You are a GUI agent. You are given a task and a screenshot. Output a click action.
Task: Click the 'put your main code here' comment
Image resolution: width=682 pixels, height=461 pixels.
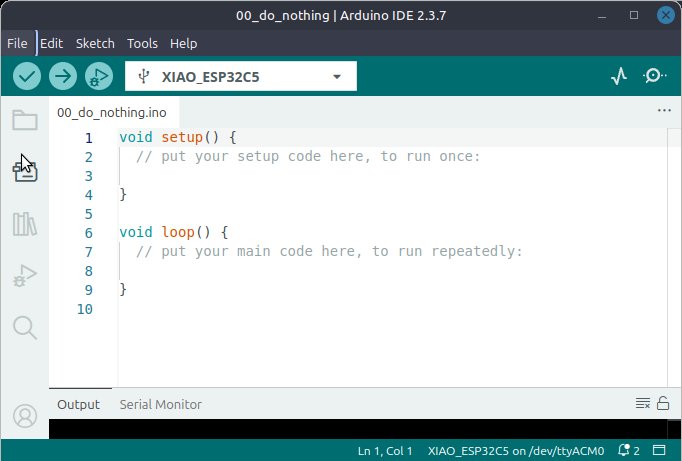329,251
